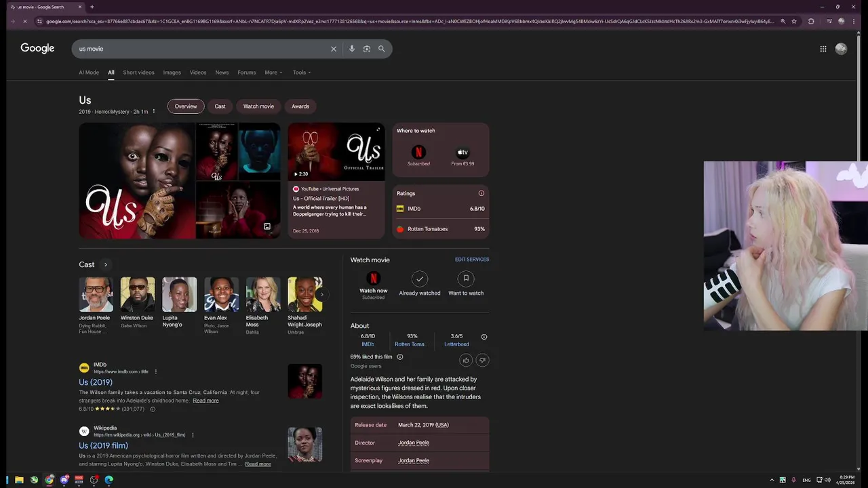Open IMDb result options menu
The width and height of the screenshot is (868, 488).
coord(155,371)
